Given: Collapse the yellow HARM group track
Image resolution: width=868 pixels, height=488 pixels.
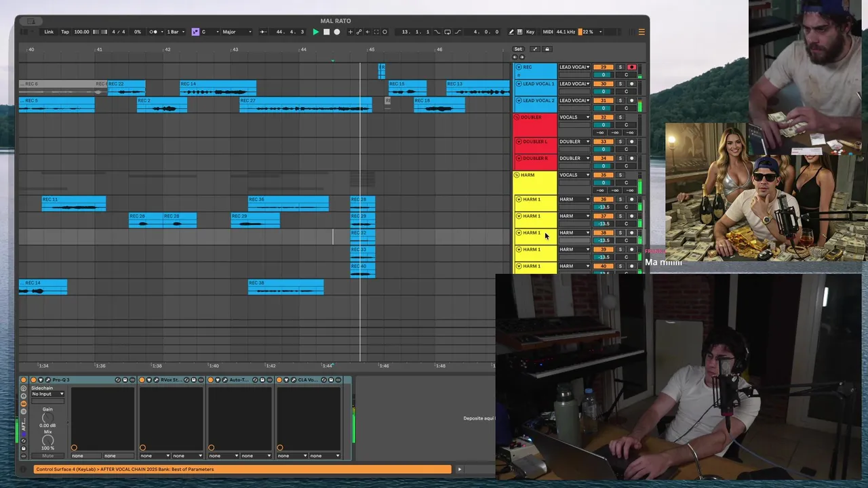Looking at the screenshot, I should pyautogui.click(x=517, y=175).
